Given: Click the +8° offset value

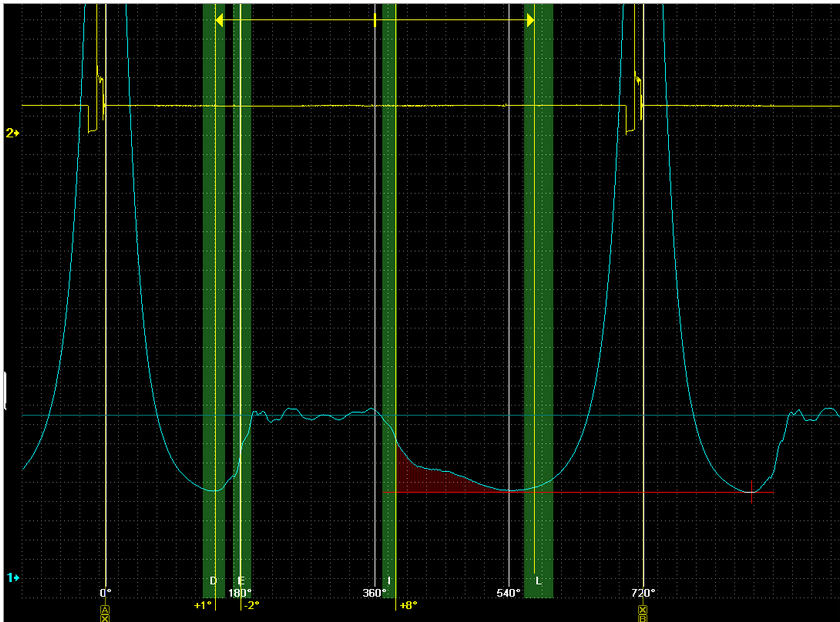Looking at the screenshot, I should tap(408, 605).
